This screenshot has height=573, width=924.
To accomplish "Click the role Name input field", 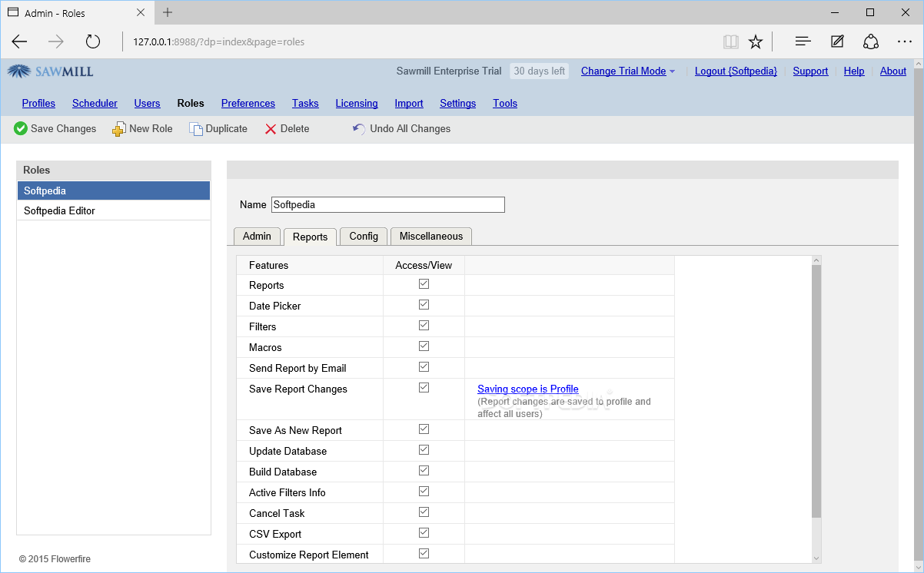I will pyautogui.click(x=388, y=204).
